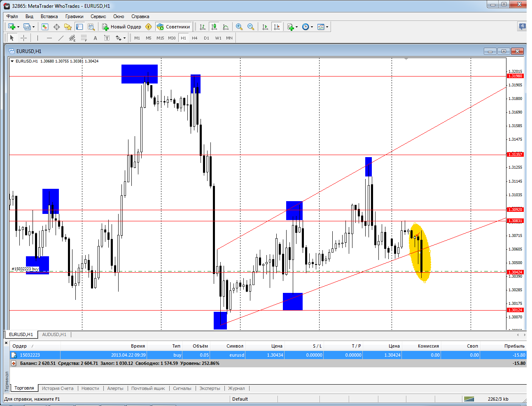Open the Profiles icon
The image size is (532, 406).
coord(27,27)
